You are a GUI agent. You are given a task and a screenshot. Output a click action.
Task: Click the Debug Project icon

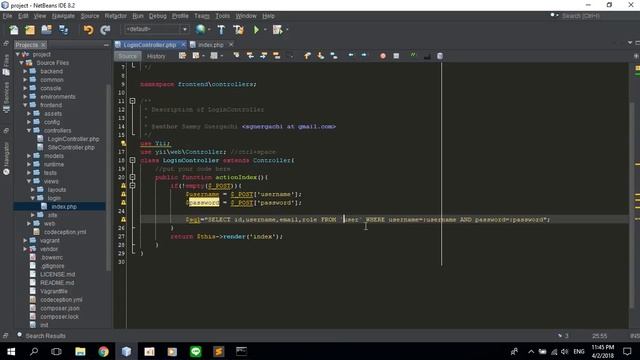coord(278,30)
